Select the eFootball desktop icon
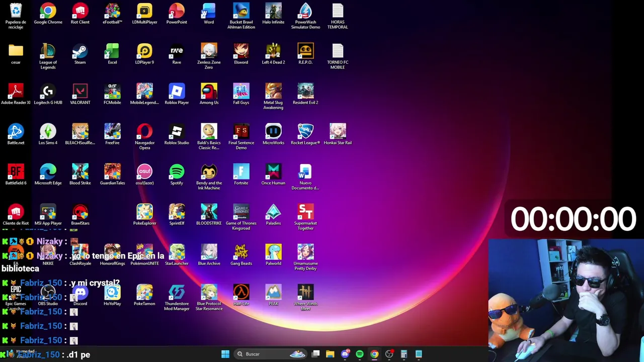Screen dimensions: 644x362 coord(112,14)
